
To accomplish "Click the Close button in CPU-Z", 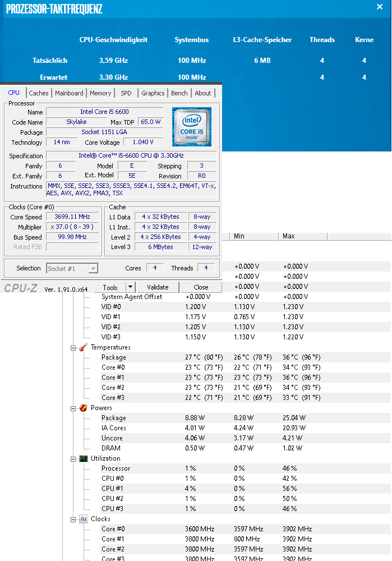I will coord(201,287).
